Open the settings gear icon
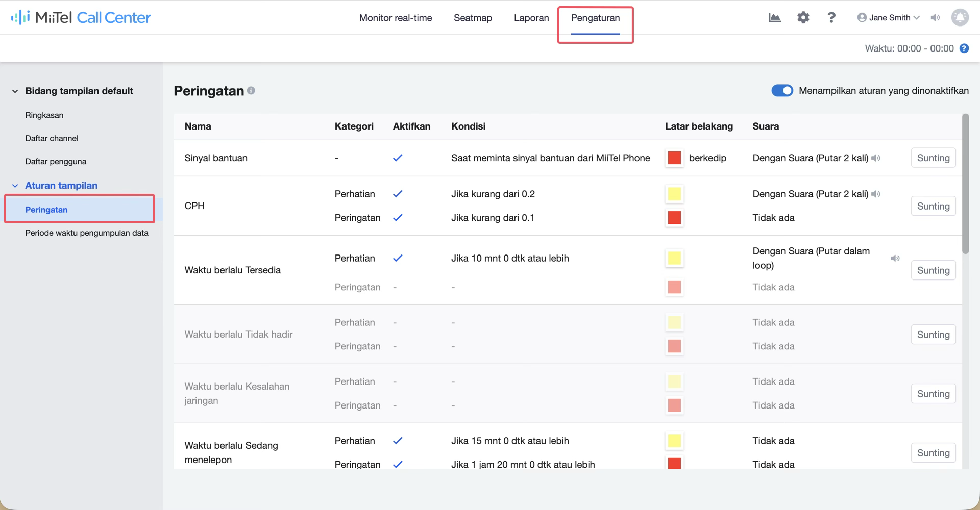Screen dimensions: 980x510 [803, 18]
